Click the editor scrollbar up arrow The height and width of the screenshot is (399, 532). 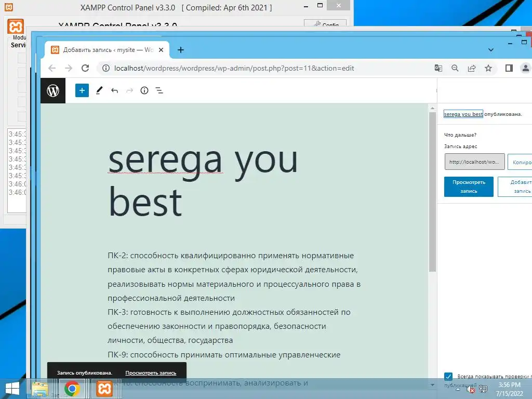[x=432, y=108]
